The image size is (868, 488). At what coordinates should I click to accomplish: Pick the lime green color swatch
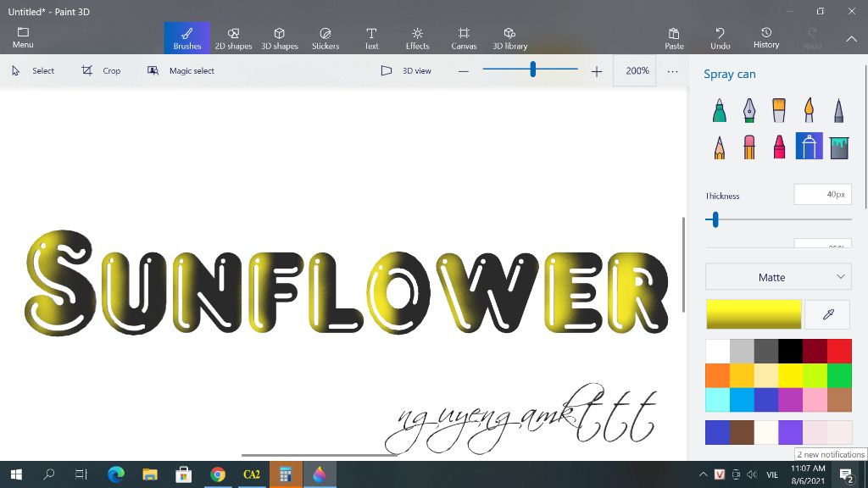coord(815,375)
